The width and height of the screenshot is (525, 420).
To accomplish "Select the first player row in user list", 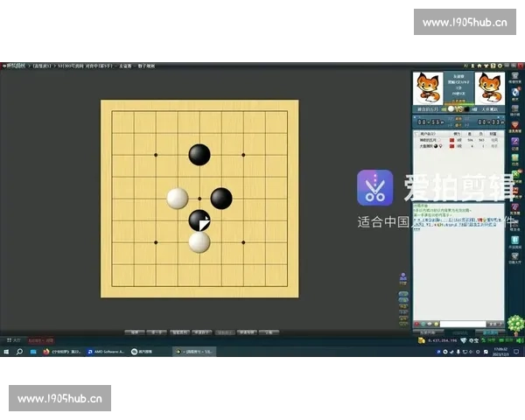I will (458, 140).
